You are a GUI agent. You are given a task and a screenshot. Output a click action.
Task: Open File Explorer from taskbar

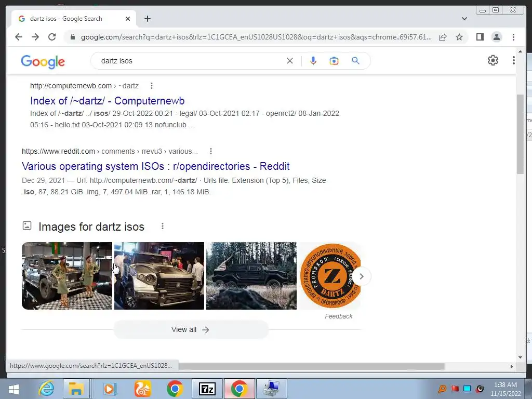[76, 389]
